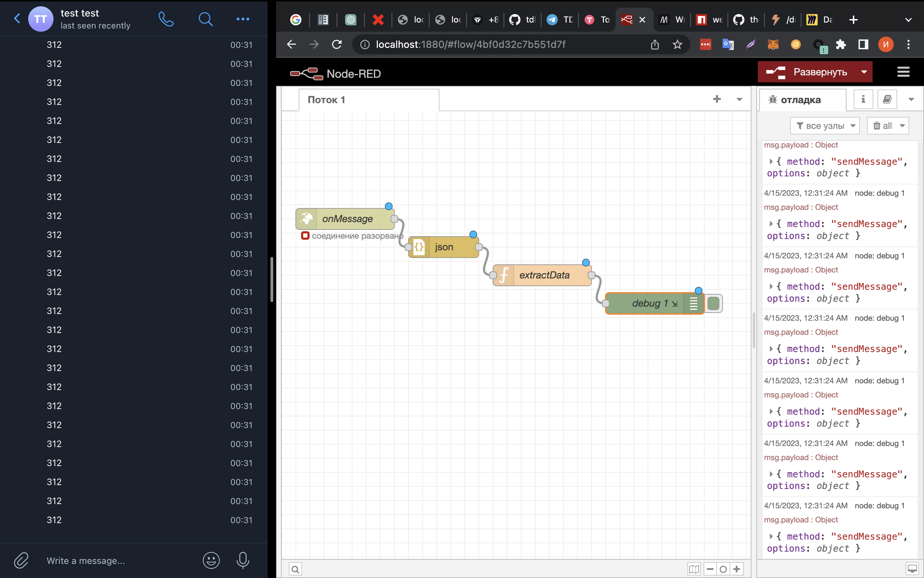
Task: Switch to the отладка debug tab
Action: 802,100
